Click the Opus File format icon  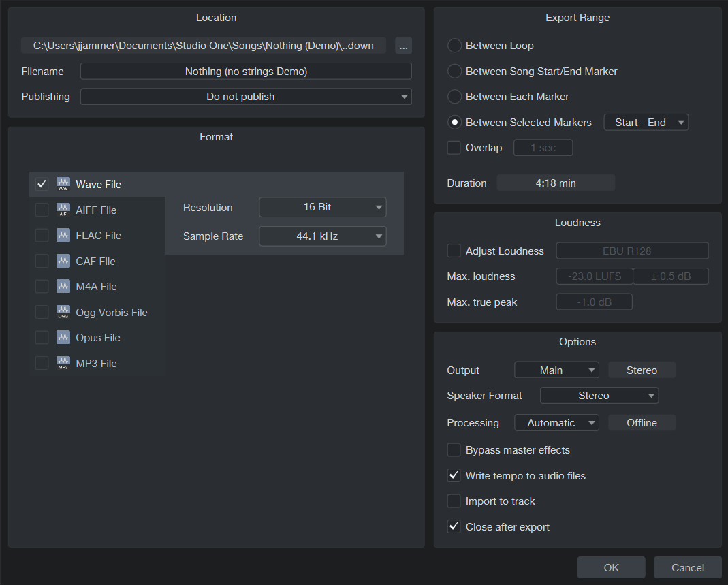coord(63,337)
